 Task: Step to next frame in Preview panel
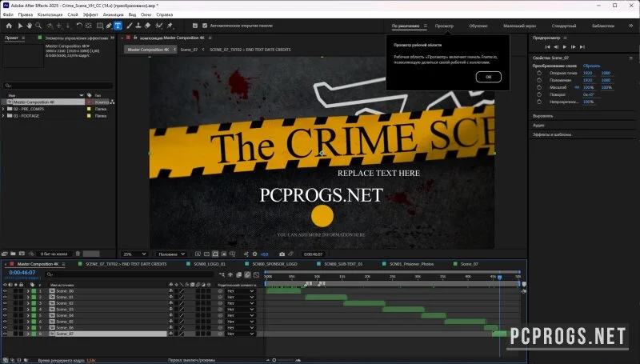(x=573, y=47)
